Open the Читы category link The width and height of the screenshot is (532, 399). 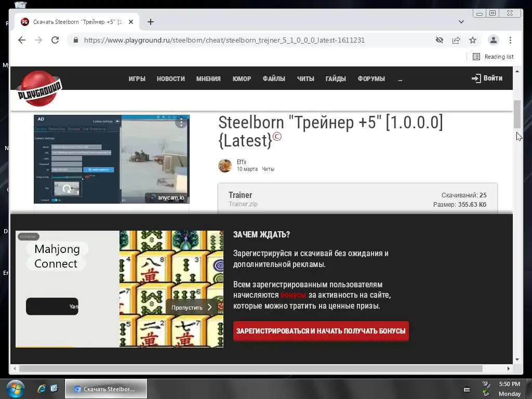(268, 169)
